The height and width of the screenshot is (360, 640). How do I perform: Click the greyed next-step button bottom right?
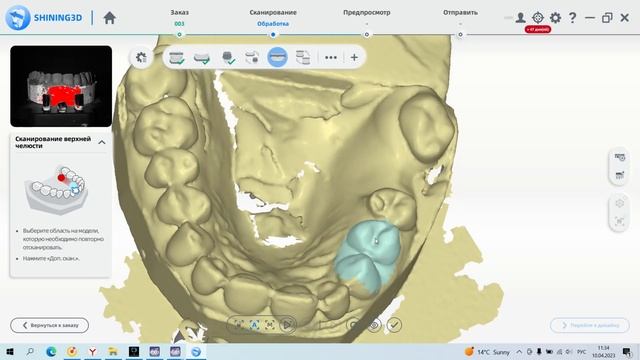click(x=589, y=325)
